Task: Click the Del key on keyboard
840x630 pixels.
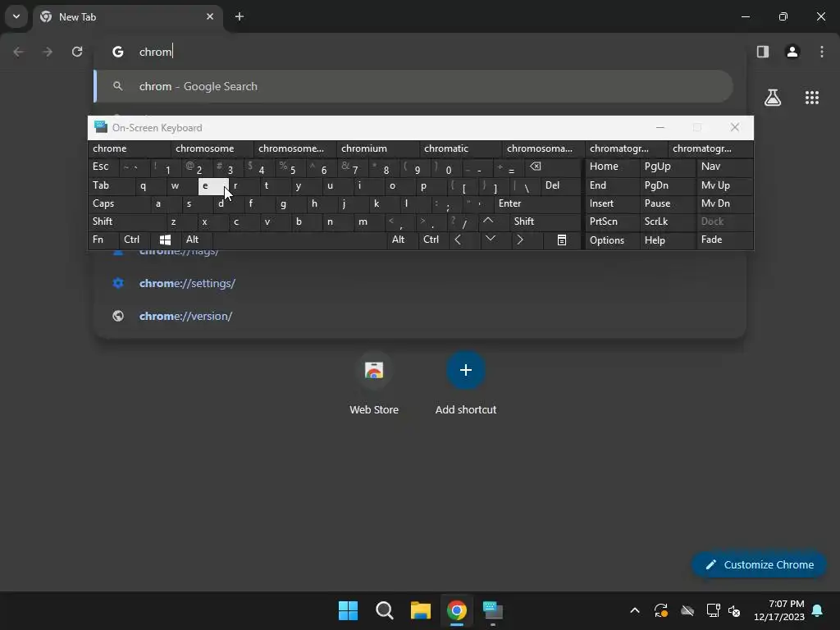Action: pos(561,185)
